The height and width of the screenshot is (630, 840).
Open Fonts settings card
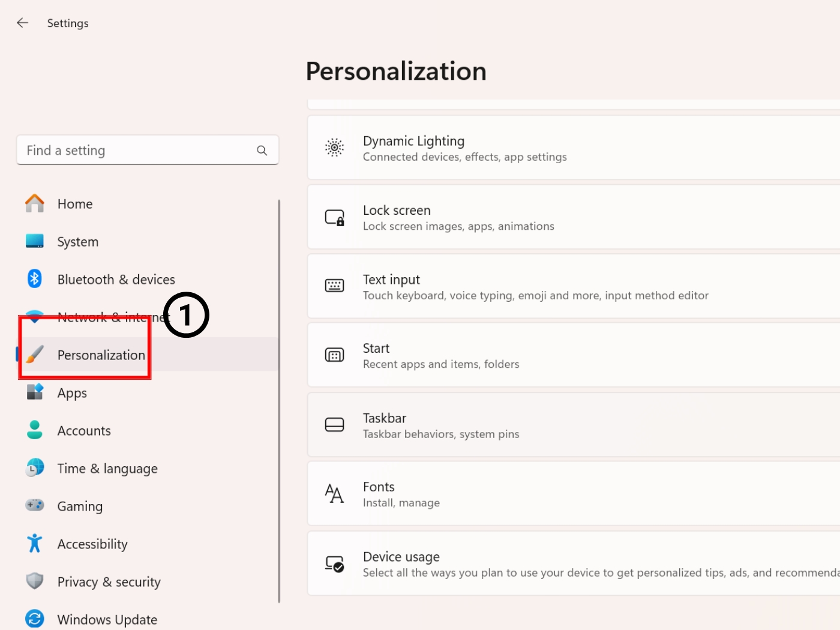[574, 494]
